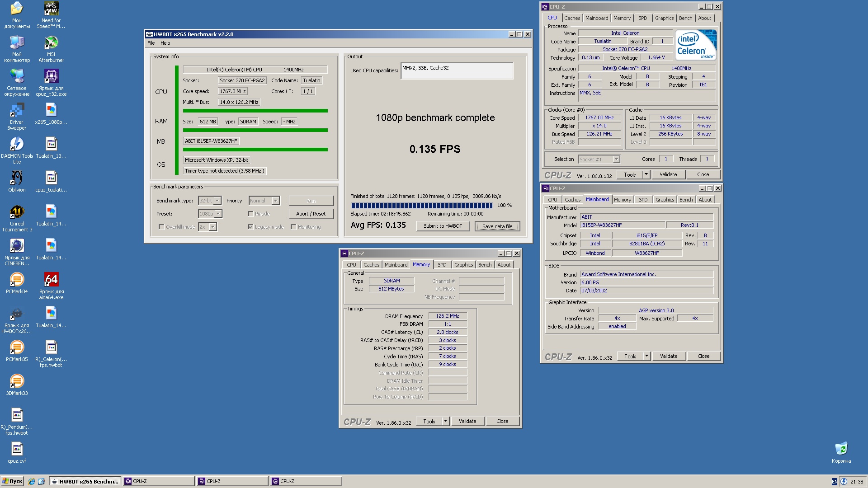
Task: Open cpuz_tualatin file on the desktop
Action: coord(51,181)
